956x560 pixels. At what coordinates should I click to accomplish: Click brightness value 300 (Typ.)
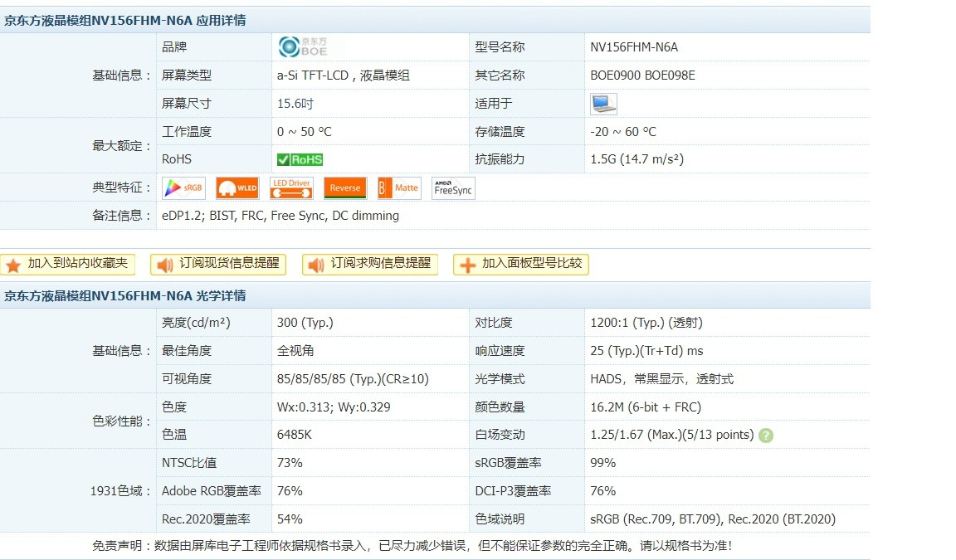tap(305, 323)
